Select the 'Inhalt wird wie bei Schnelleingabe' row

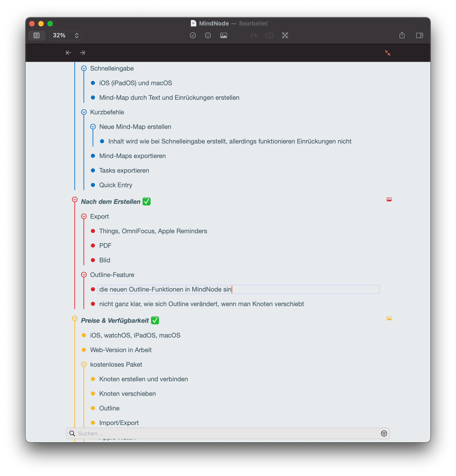click(230, 141)
